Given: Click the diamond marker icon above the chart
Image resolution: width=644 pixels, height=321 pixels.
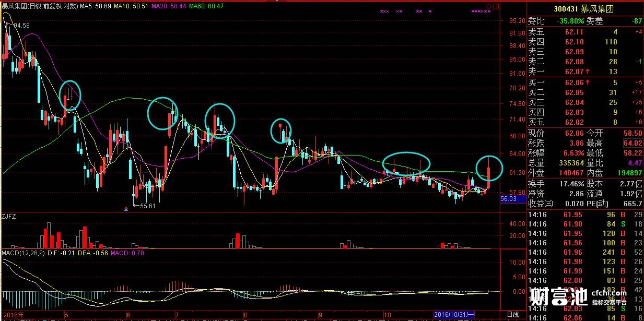Looking at the screenshot, I should 489,6.
